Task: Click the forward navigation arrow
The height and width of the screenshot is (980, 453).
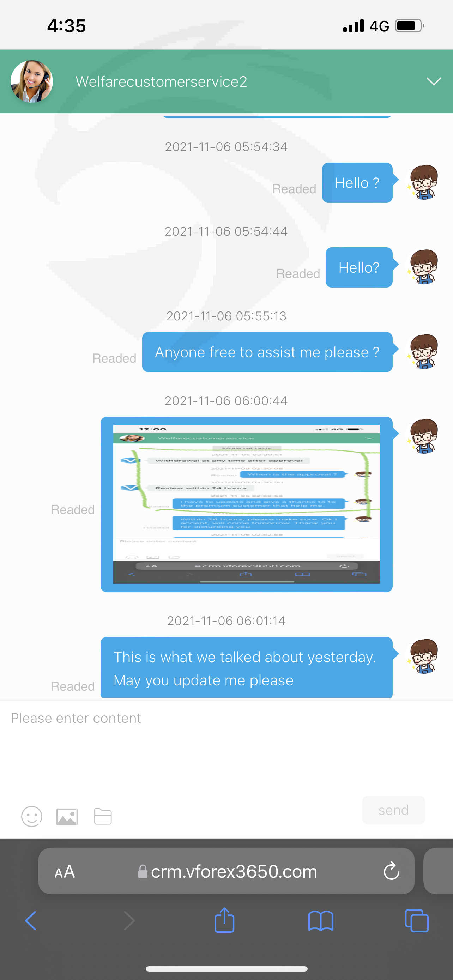Action: pos(129,921)
